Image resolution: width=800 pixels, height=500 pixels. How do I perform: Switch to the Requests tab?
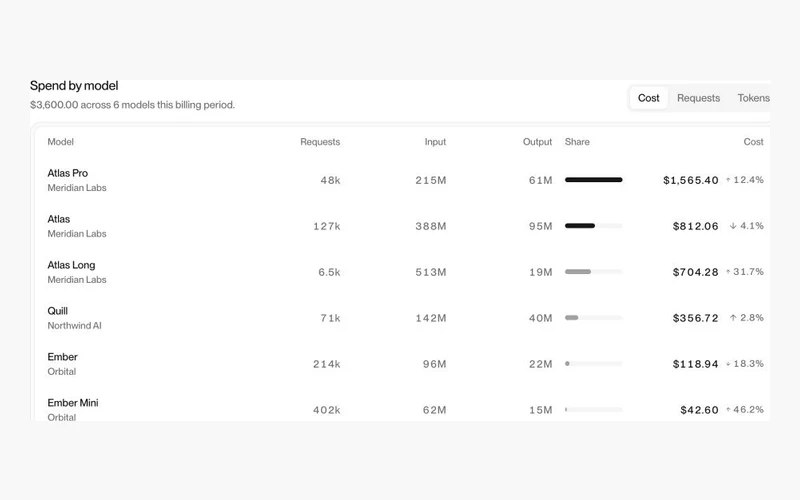click(x=698, y=98)
